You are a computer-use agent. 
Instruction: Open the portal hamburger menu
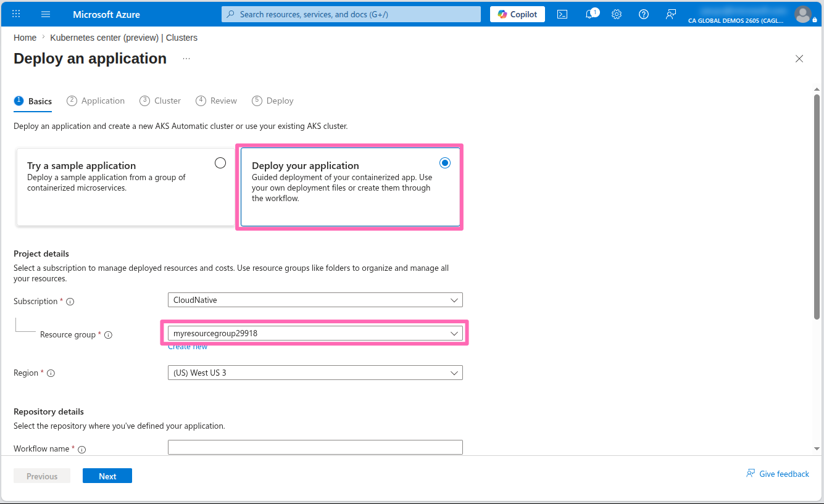(46, 14)
